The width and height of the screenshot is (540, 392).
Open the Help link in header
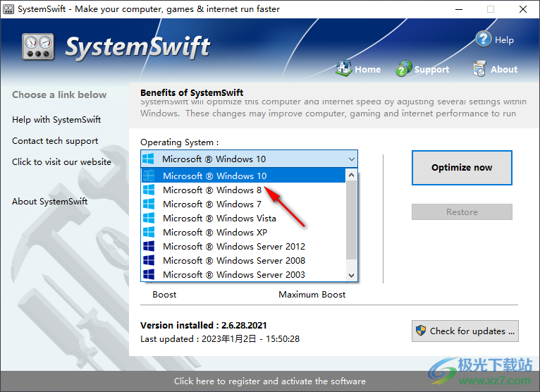(x=504, y=40)
